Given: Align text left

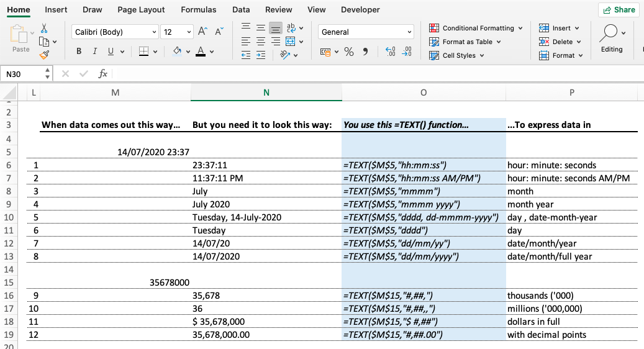Looking at the screenshot, I should tap(246, 42).
